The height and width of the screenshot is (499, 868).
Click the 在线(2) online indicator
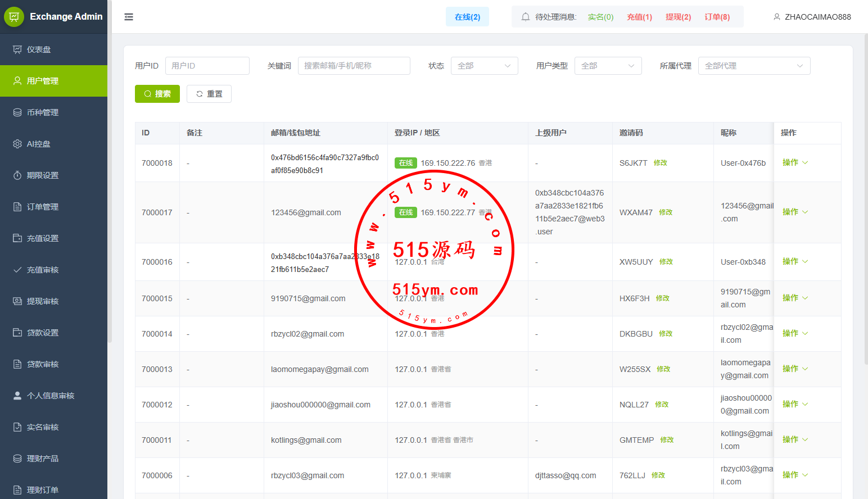point(467,17)
